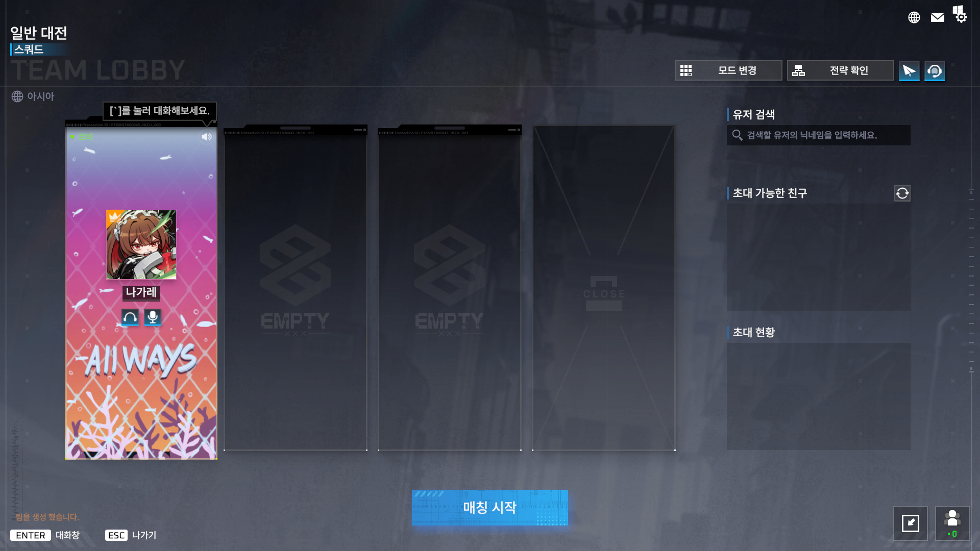Viewport: 980px width, 551px height.
Task: Refresh the 초대 가능한 친구 list
Action: [x=902, y=193]
